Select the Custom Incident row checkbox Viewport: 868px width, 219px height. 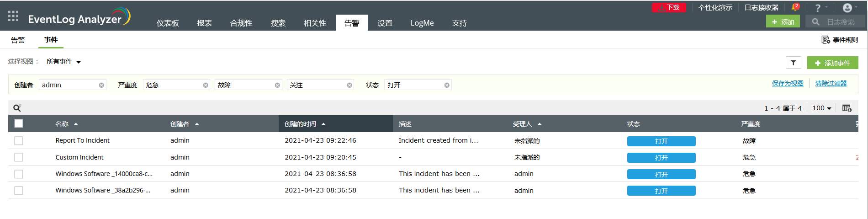[19, 157]
